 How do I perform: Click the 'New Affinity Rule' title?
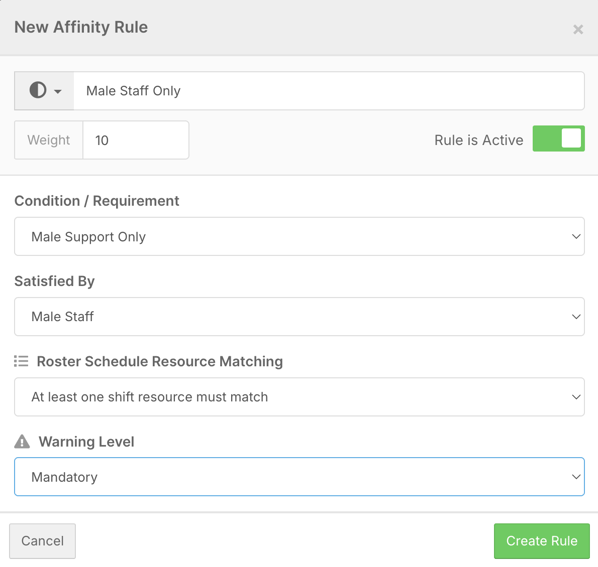click(x=81, y=27)
